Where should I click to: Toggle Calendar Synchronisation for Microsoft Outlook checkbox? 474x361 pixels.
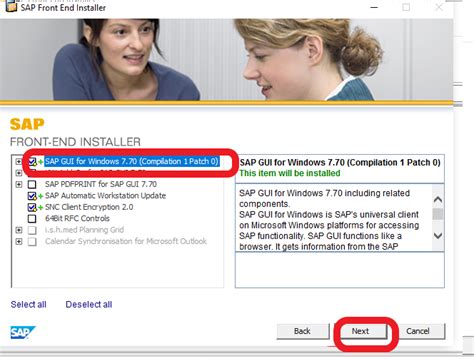coord(32,241)
